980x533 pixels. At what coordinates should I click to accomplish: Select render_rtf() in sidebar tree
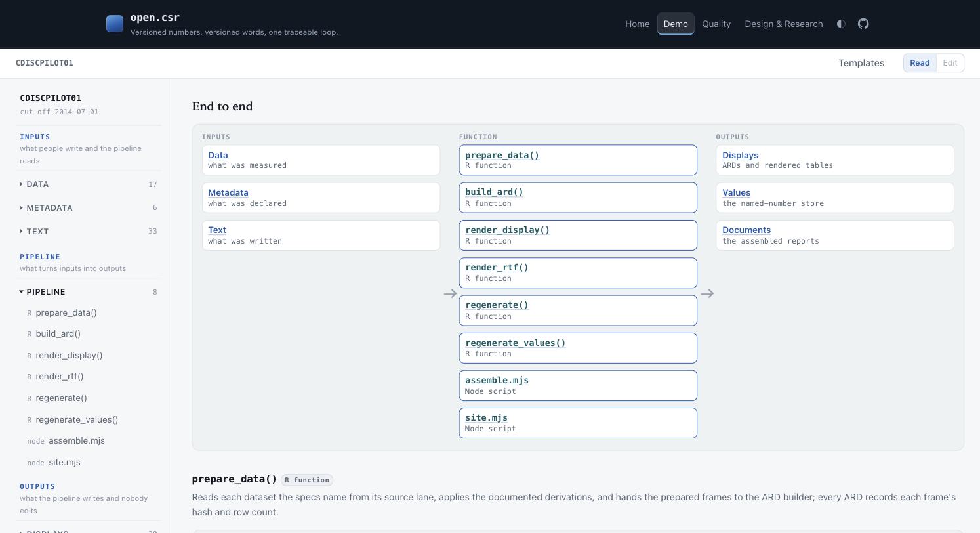(x=60, y=377)
